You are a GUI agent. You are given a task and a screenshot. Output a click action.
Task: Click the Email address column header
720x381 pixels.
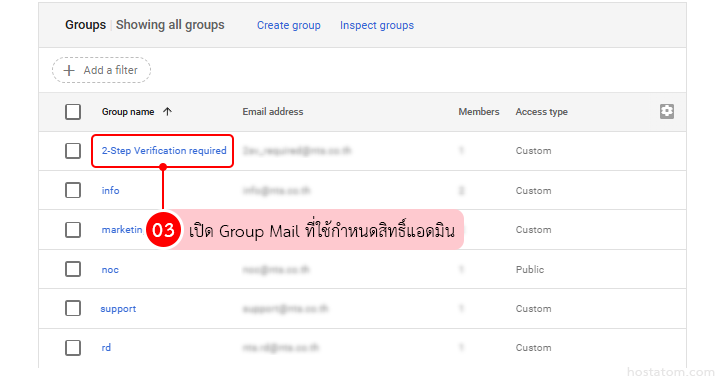tap(273, 112)
